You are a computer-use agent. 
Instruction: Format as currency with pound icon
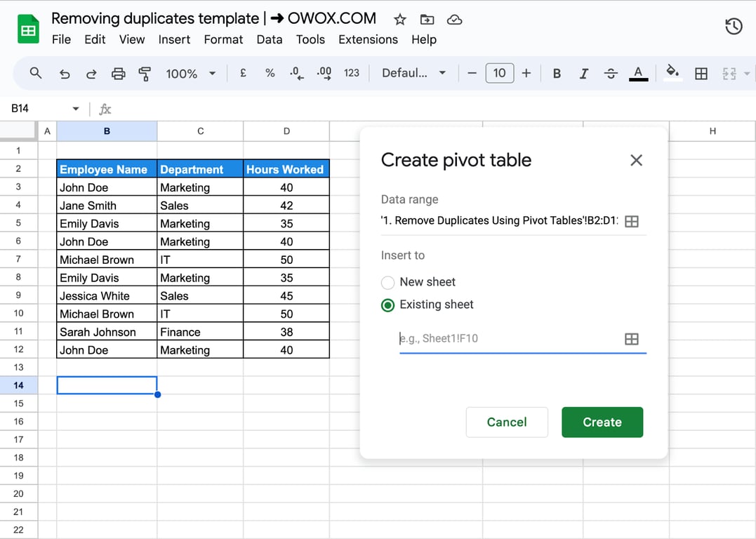tap(243, 73)
